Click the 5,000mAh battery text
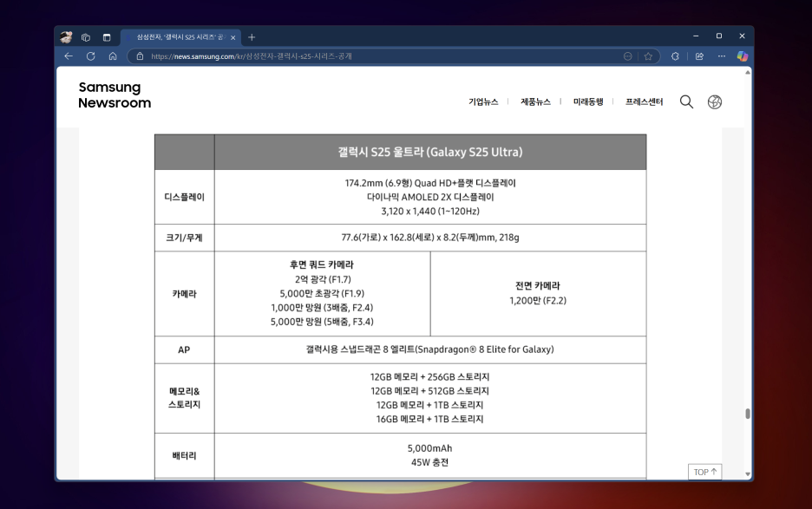This screenshot has height=509, width=812. click(429, 448)
